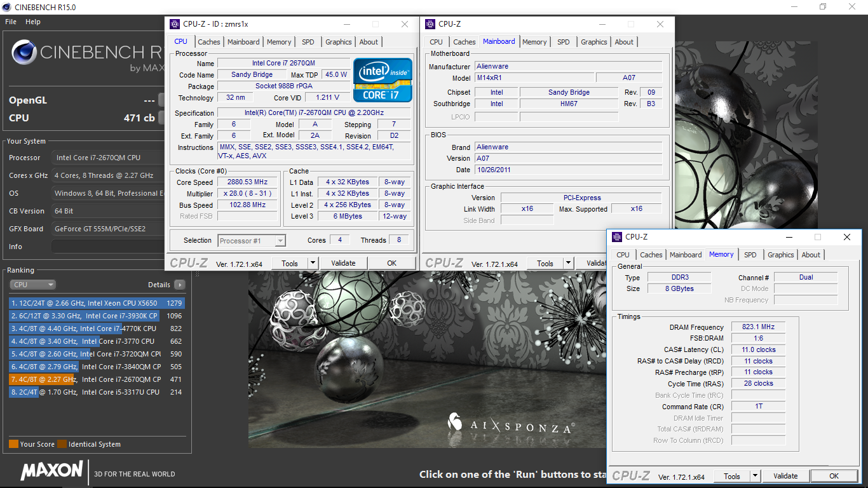Open the CPU ranking type dropdown

tap(32, 285)
